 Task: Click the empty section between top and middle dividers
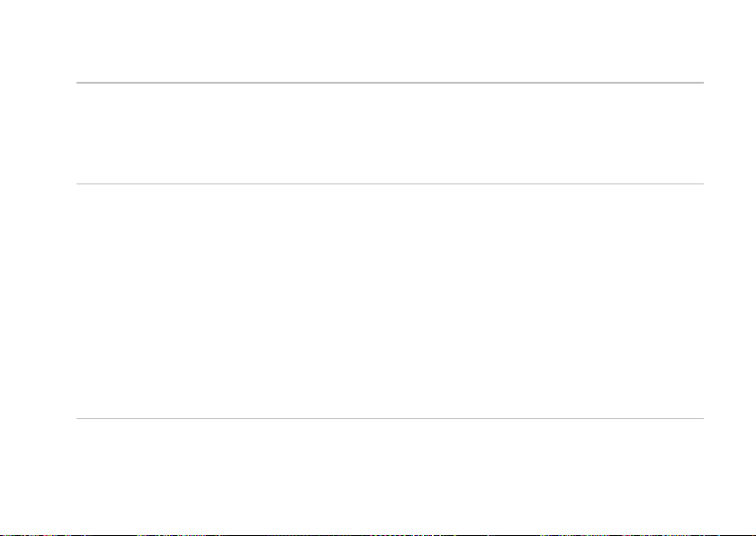[x=390, y=133]
